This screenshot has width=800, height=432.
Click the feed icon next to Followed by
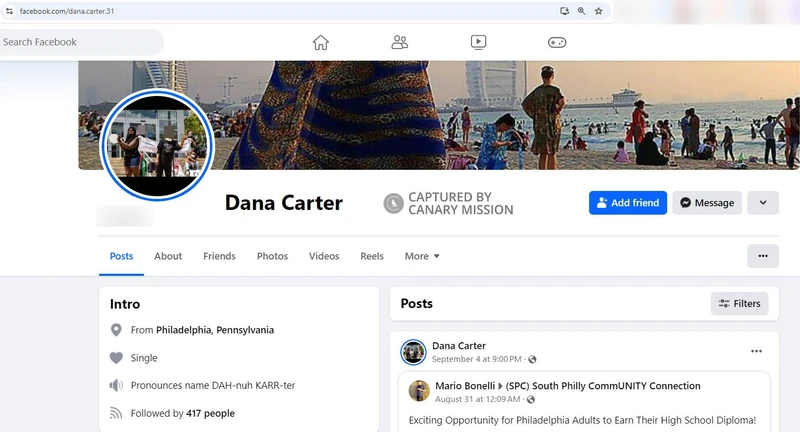click(116, 413)
